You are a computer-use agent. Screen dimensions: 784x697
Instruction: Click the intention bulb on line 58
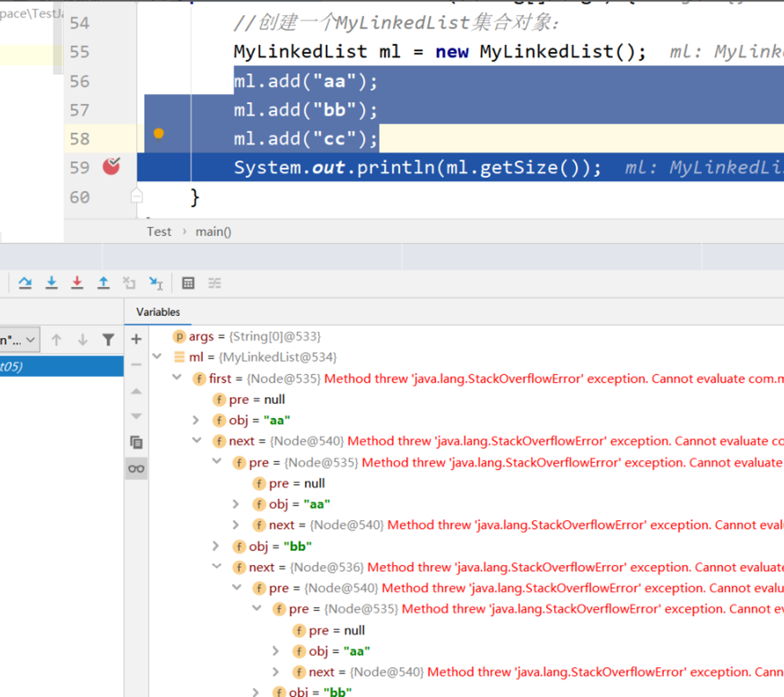coord(158,134)
